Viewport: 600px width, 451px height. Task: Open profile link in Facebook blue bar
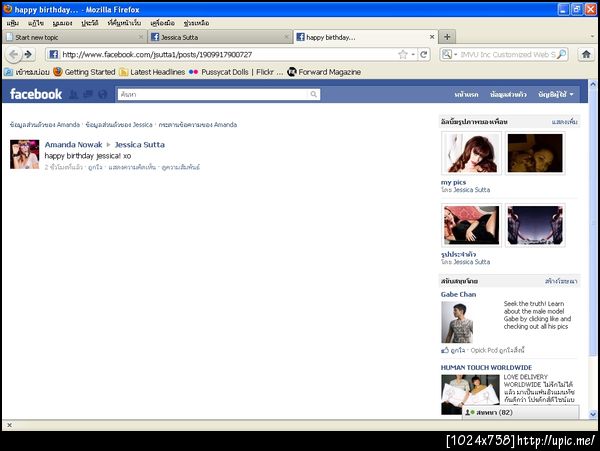pos(508,94)
